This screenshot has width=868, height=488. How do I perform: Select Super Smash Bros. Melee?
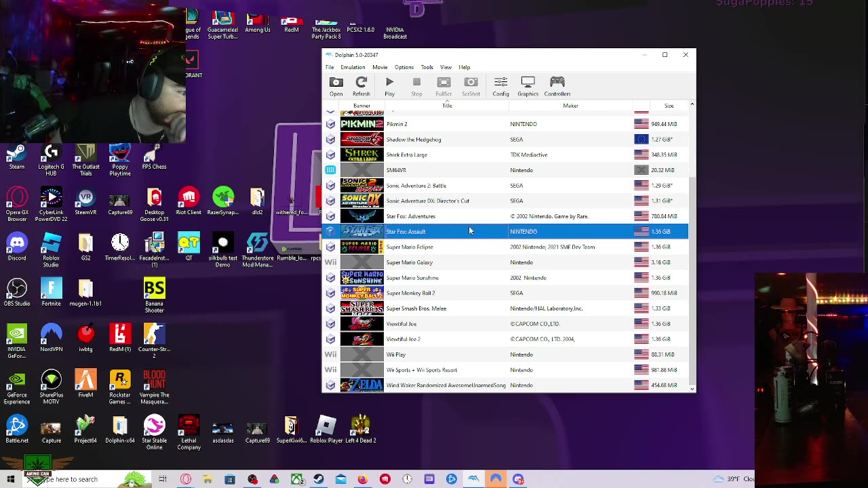[x=505, y=308]
